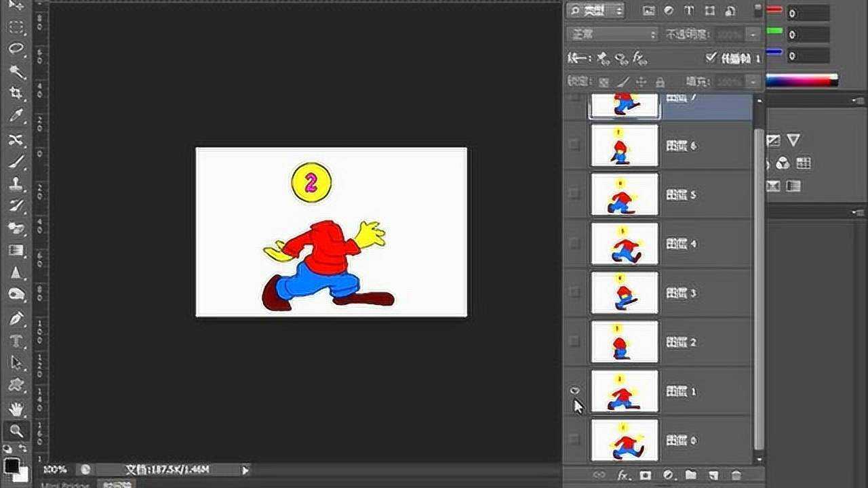Select the 图层 6 layer thumbnail
Screen dimensions: 868x488
tap(625, 145)
